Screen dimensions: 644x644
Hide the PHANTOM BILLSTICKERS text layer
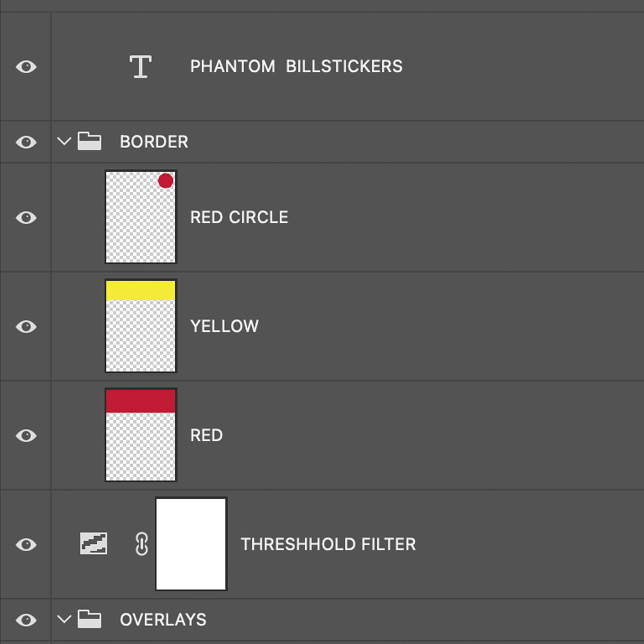pyautogui.click(x=26, y=67)
